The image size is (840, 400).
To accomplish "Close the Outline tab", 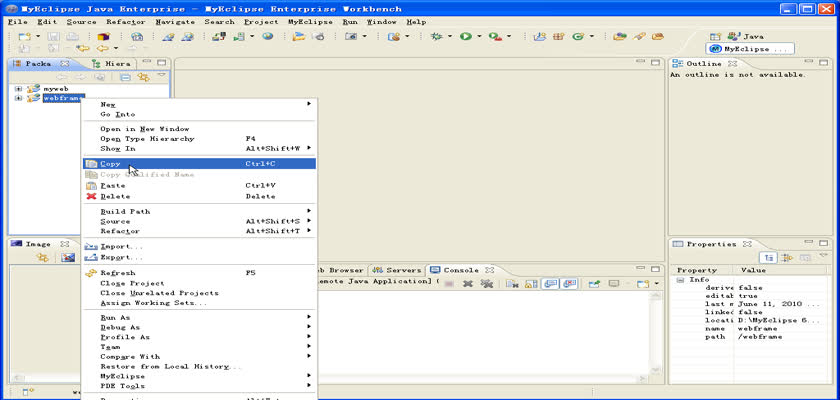I will [733, 63].
